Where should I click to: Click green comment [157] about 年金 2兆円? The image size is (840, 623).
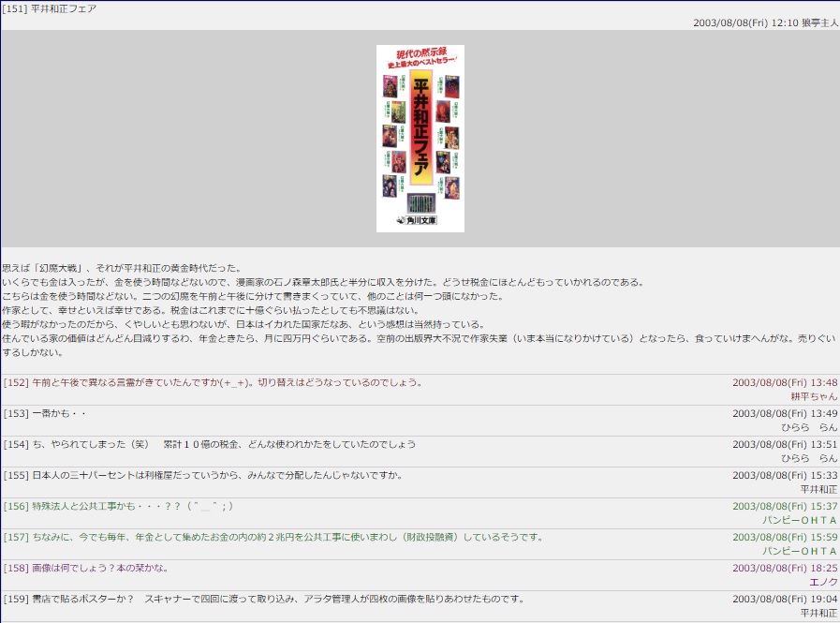[273, 537]
